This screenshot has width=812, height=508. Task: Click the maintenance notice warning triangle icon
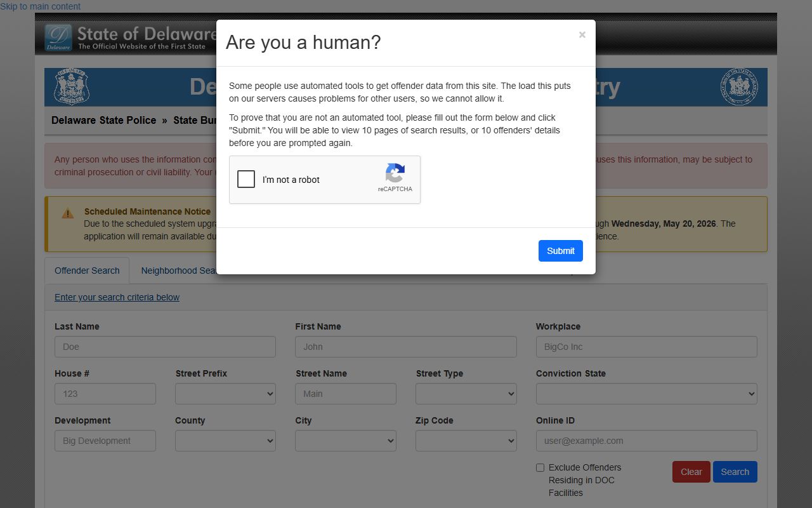(67, 213)
